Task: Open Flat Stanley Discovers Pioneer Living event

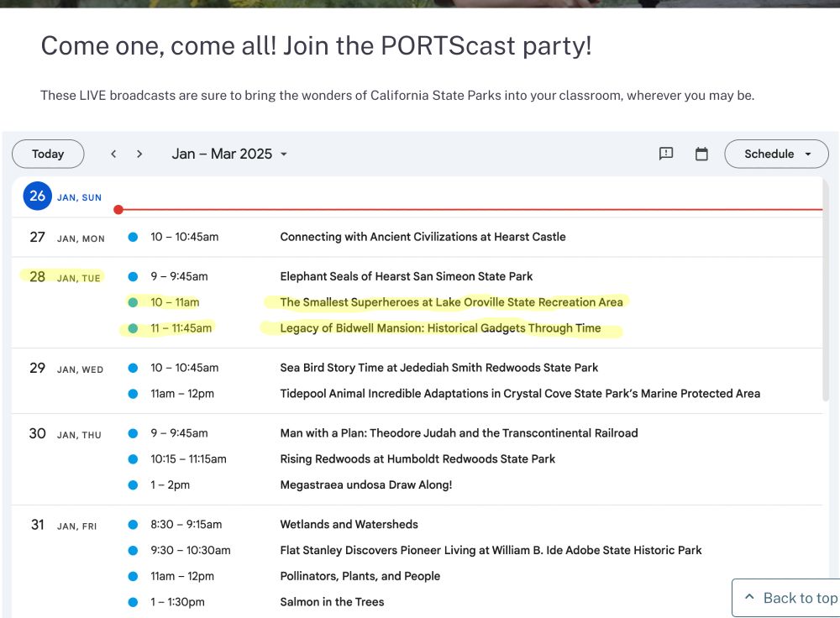Action: click(491, 550)
